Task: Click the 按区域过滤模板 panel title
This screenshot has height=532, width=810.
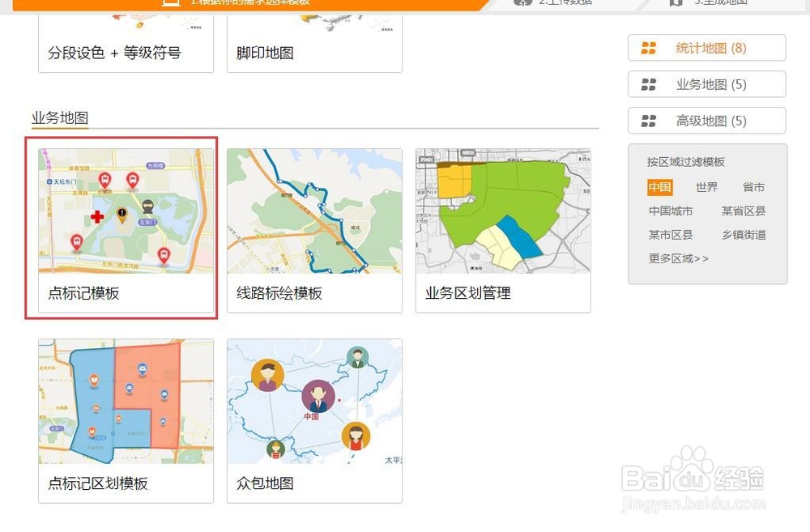Action: click(x=686, y=162)
